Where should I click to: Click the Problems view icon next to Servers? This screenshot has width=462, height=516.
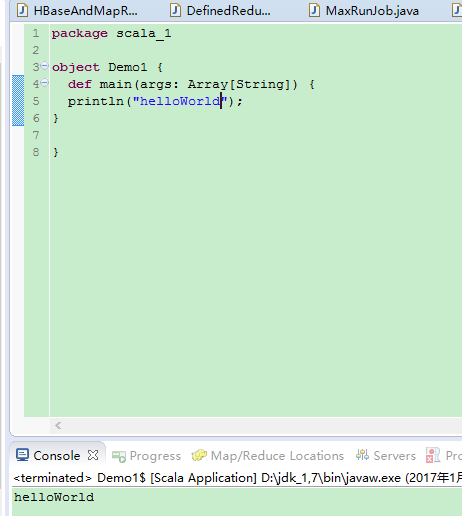[x=433, y=455]
